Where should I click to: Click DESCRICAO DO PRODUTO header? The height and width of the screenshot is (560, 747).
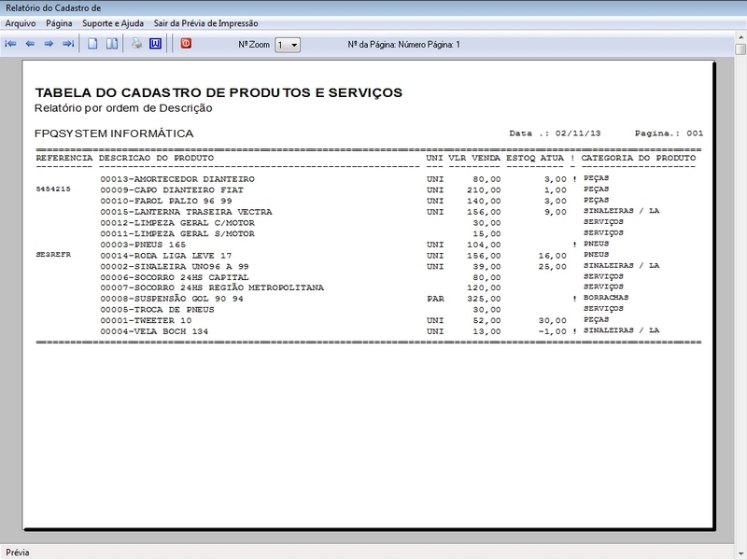click(x=156, y=158)
